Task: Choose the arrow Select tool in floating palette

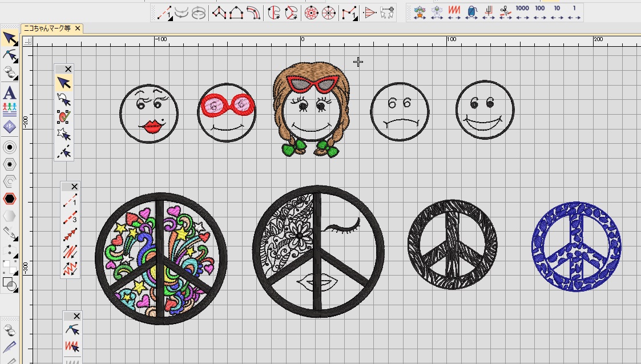Action: coord(64,83)
